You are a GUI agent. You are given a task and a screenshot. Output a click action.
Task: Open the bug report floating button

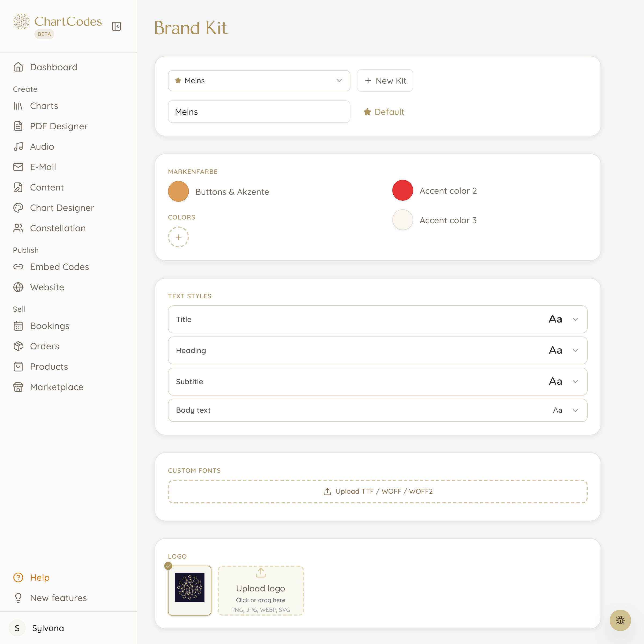620,620
